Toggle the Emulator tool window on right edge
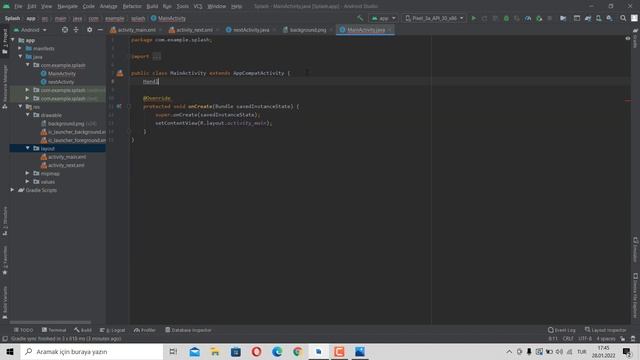The image size is (640, 360). click(x=635, y=249)
